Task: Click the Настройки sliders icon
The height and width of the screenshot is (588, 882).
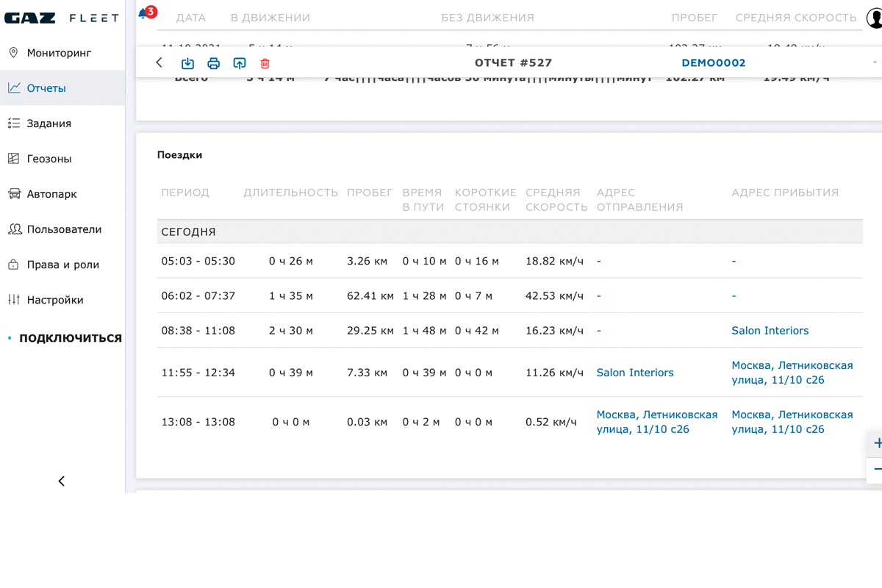Action: click(14, 300)
